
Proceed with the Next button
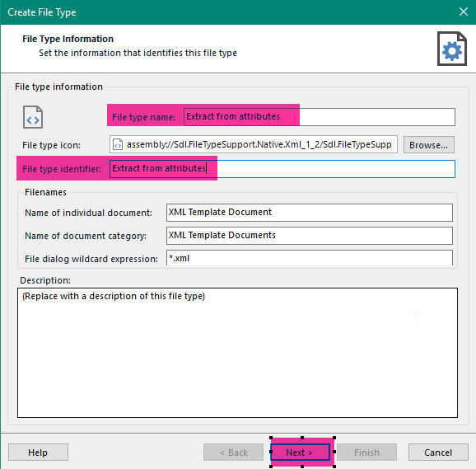tap(300, 453)
